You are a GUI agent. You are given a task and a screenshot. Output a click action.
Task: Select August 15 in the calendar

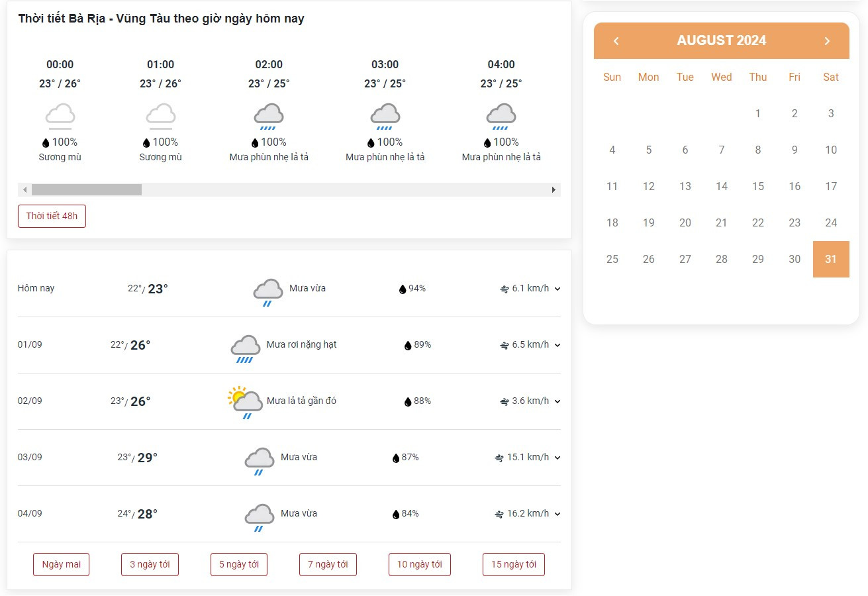758,186
